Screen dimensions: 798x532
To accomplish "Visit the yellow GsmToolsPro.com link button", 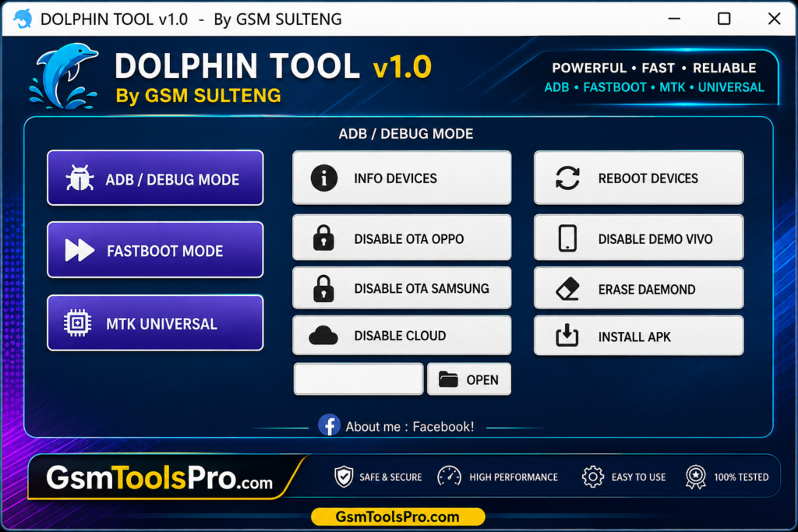I will pyautogui.click(x=397, y=516).
